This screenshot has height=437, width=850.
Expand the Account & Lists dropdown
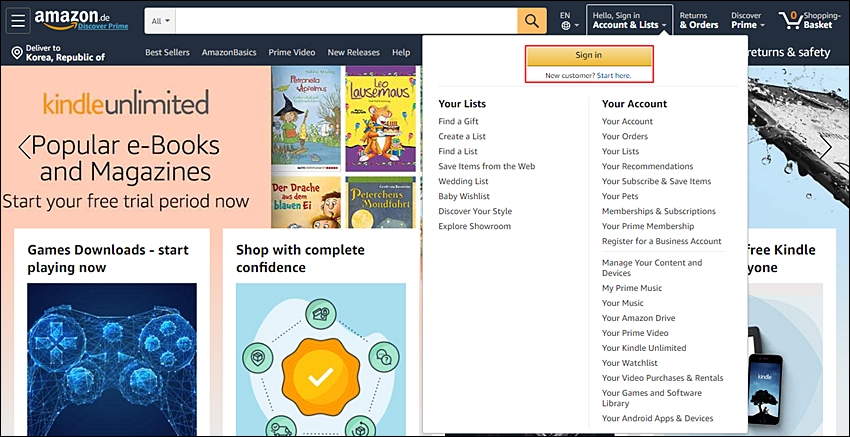pos(629,20)
